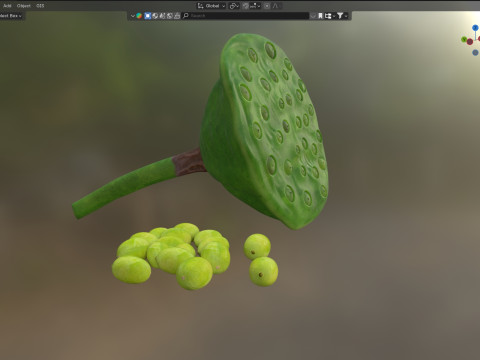Open the proportional editing falloff dropdown

pos(276,6)
